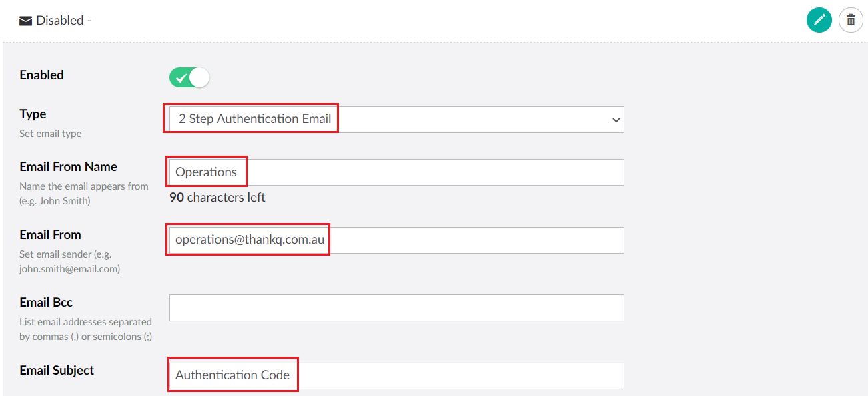The width and height of the screenshot is (868, 396).
Task: Click the 'Disabled -' header title
Action: click(63, 21)
